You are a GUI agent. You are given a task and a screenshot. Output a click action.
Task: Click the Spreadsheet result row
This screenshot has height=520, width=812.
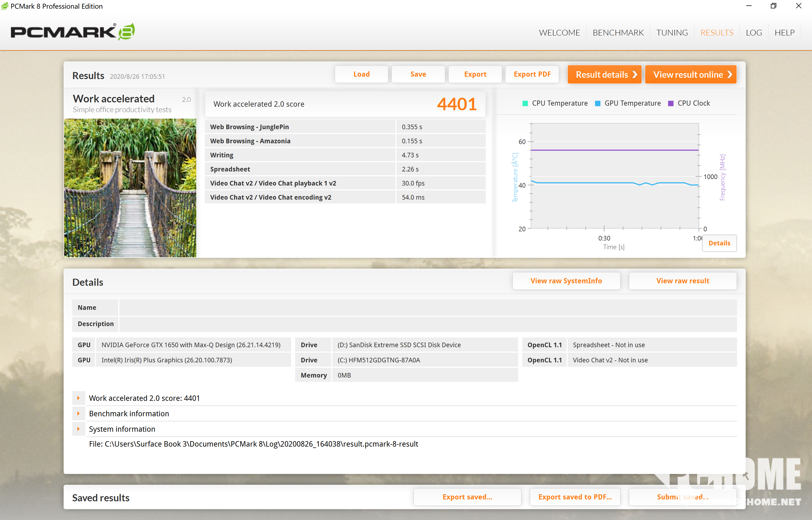coord(345,169)
